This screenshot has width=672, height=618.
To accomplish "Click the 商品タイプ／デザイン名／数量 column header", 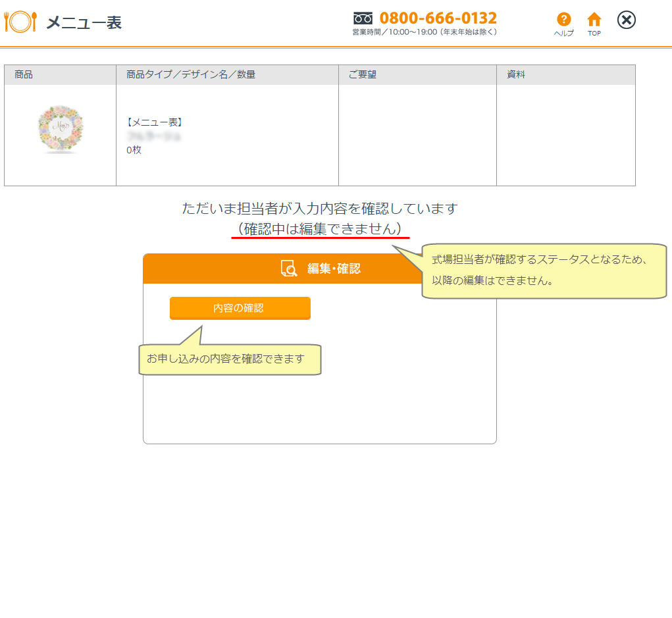I will [191, 75].
